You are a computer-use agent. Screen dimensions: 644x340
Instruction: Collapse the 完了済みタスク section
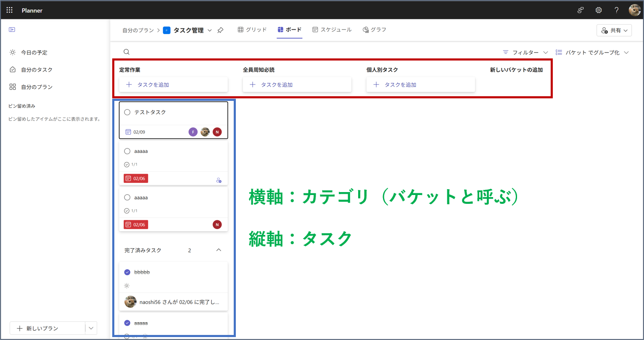click(x=218, y=250)
